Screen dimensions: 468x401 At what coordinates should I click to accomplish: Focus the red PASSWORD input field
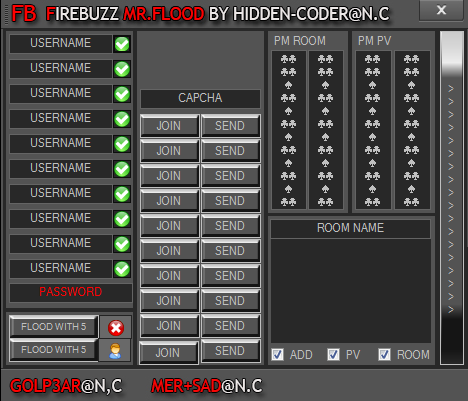(71, 292)
